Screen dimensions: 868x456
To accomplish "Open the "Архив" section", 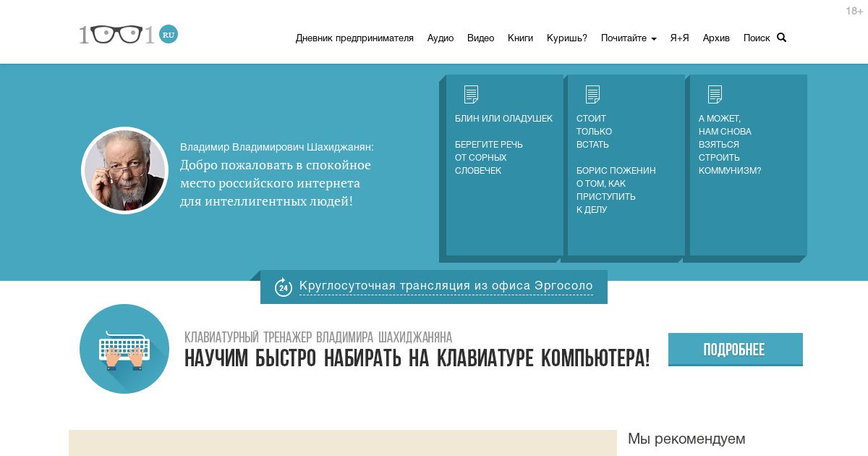I will [716, 38].
